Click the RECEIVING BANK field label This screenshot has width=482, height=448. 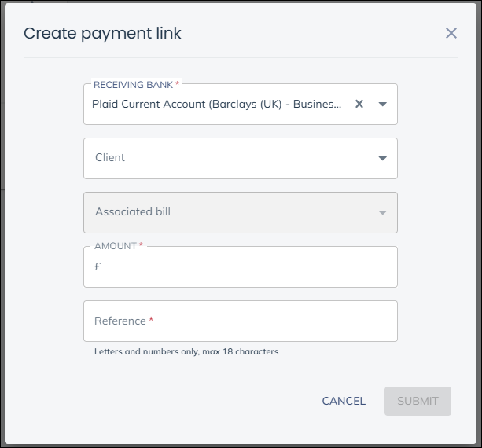pyautogui.click(x=133, y=84)
